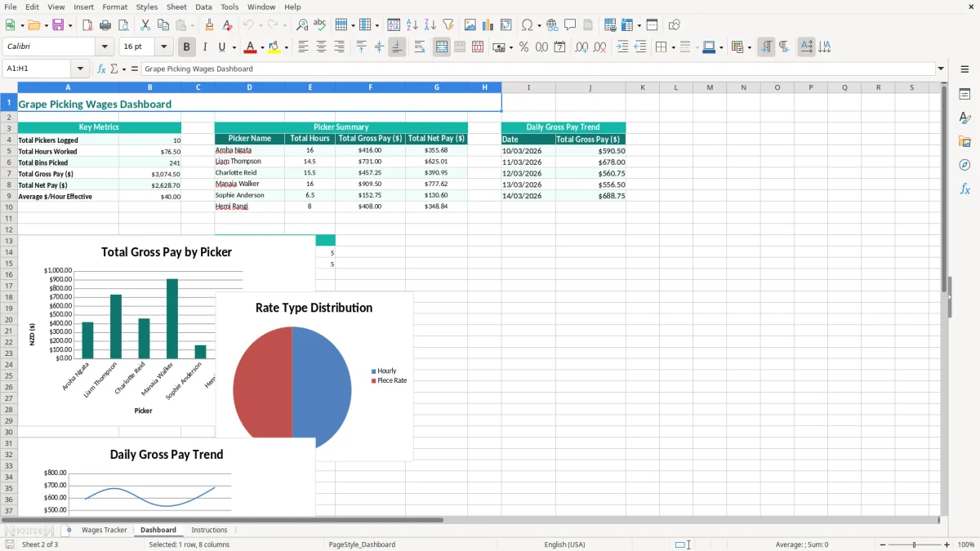The height and width of the screenshot is (551, 980).
Task: Click the Save document icon
Action: (x=58, y=25)
